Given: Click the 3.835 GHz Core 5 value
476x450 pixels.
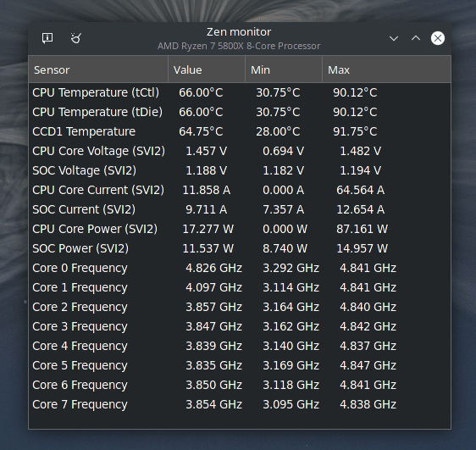Looking at the screenshot, I should [x=214, y=365].
